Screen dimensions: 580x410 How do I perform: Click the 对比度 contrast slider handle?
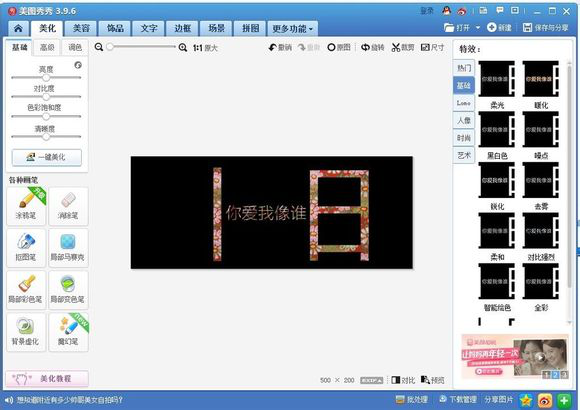point(46,97)
